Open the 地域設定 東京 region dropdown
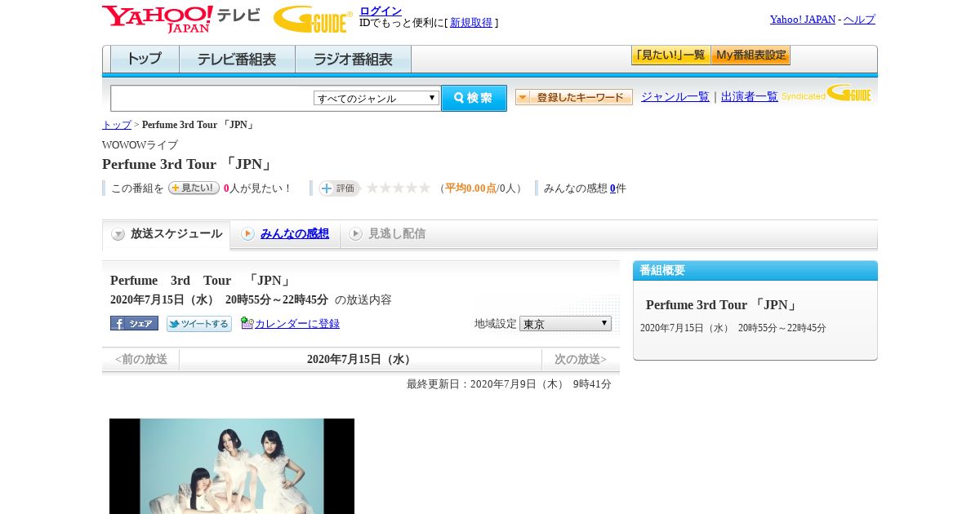 point(565,323)
